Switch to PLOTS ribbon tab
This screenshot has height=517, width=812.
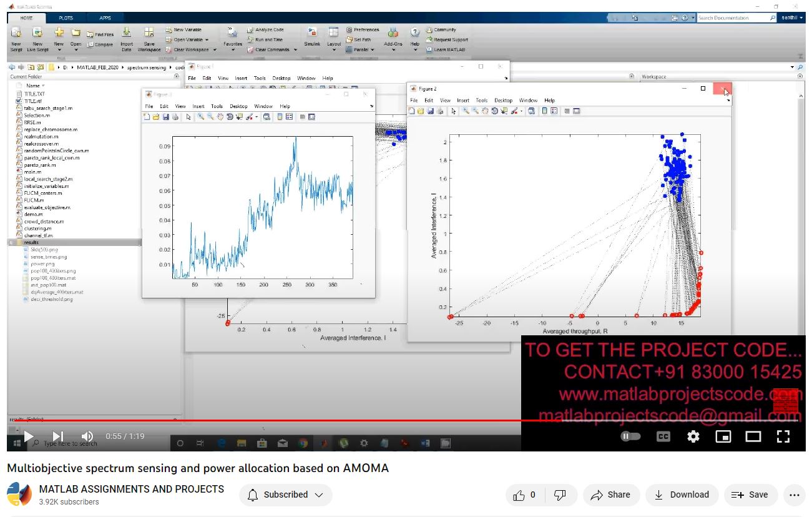pyautogui.click(x=66, y=18)
